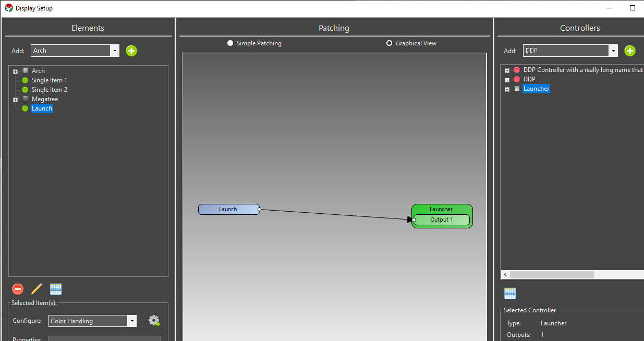Select the DDP controller entry
The image size is (644, 341).
pos(529,79)
